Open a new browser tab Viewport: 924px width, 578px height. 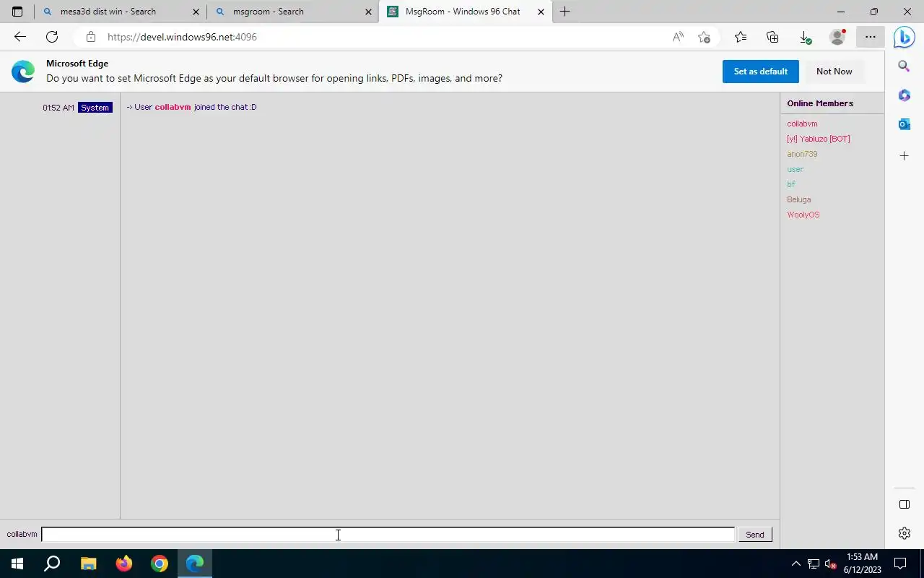tap(565, 12)
